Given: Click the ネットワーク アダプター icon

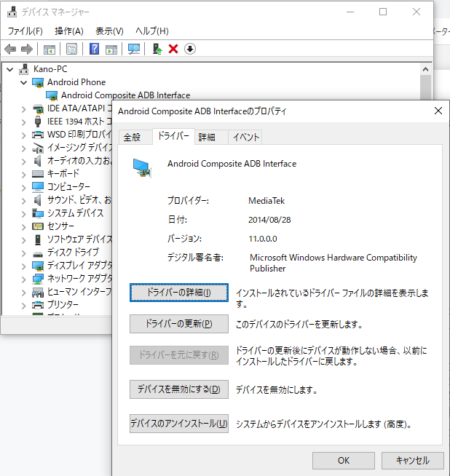Looking at the screenshot, I should click(38, 278).
